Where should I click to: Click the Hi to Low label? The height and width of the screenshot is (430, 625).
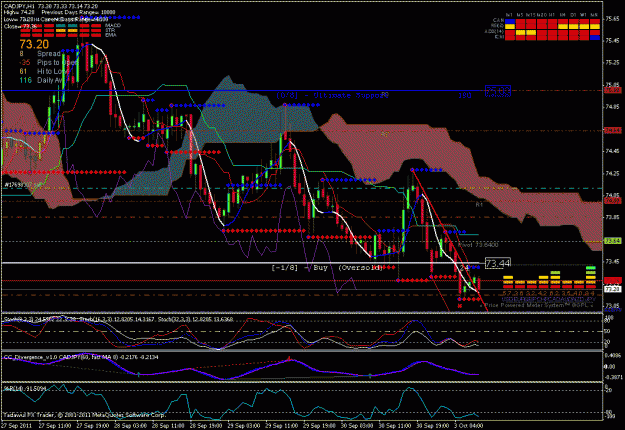[x=52, y=71]
